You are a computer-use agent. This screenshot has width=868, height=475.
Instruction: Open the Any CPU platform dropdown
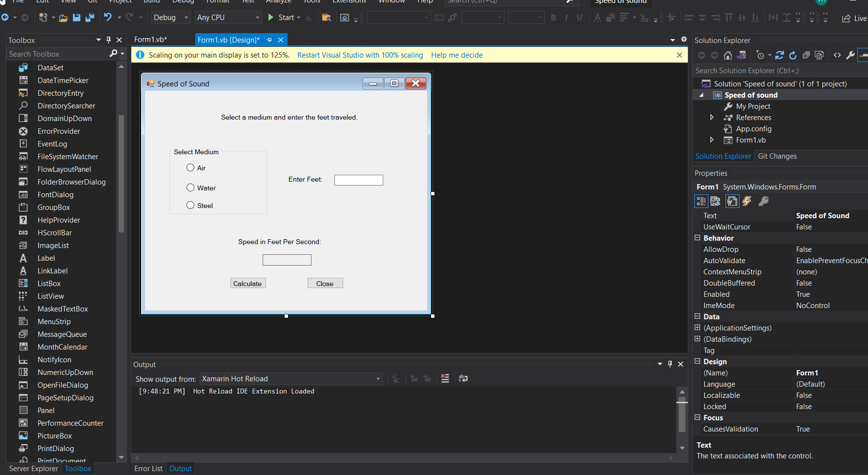click(x=228, y=18)
